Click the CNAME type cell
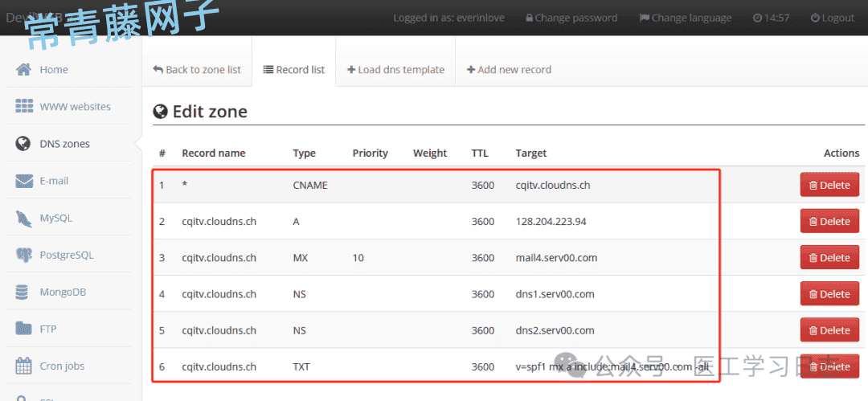Screen dimensions: 868x401 coord(310,185)
